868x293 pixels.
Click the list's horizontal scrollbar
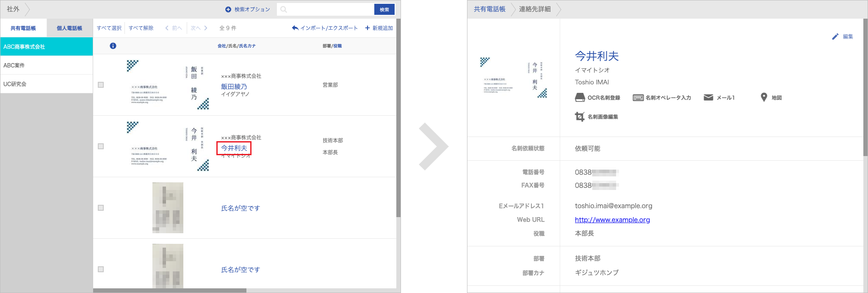169,290
